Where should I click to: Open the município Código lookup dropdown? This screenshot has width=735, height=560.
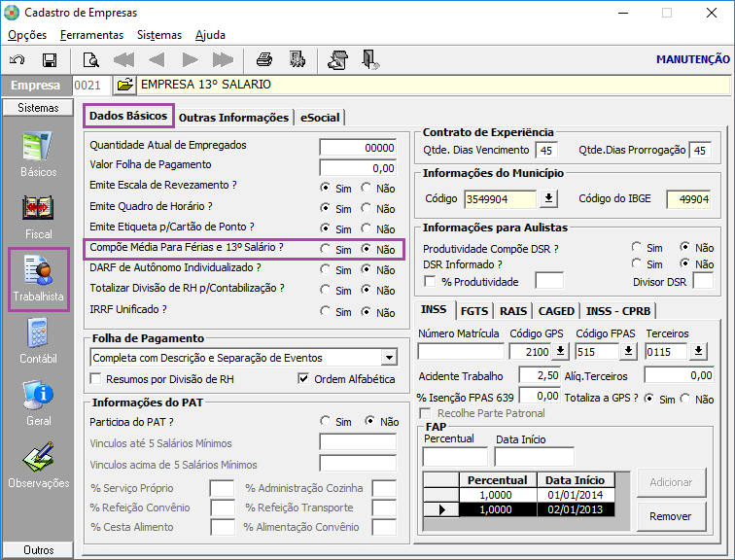[549, 198]
